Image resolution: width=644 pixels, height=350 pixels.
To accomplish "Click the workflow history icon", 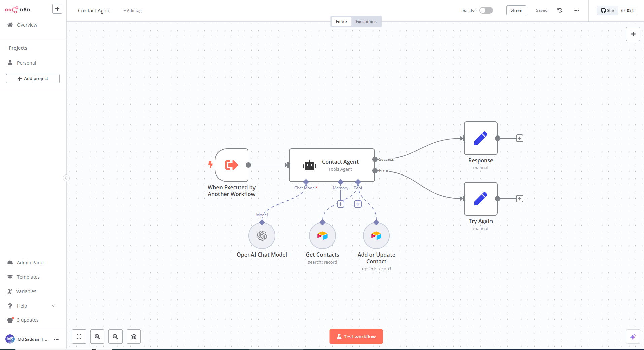I will tap(560, 10).
